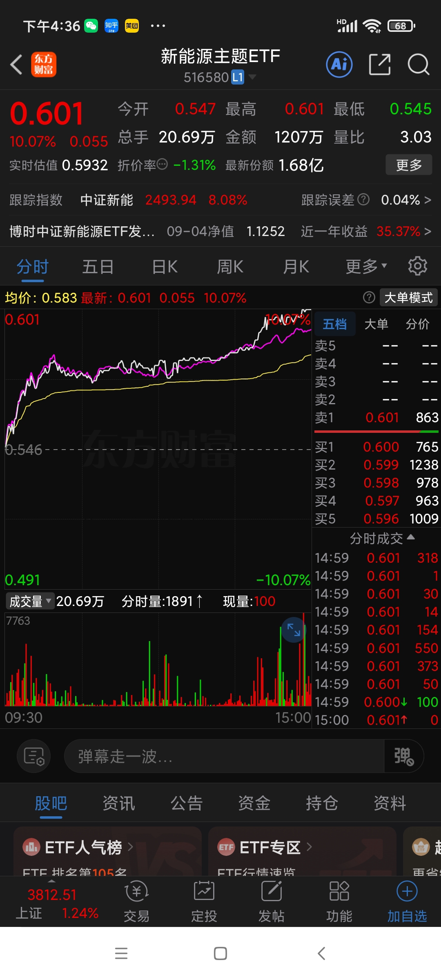Tap the share/export icon
The image size is (441, 980).
(380, 65)
